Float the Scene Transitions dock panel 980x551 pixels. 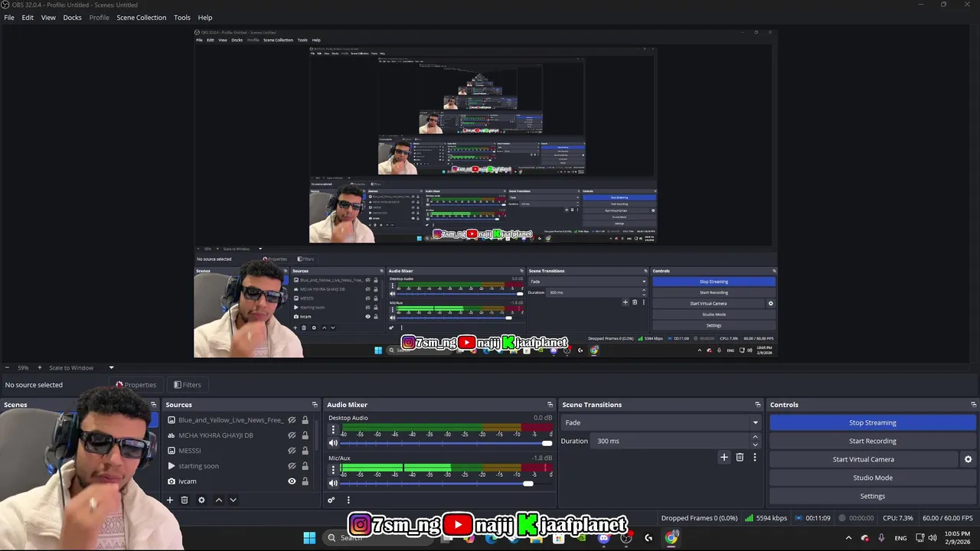point(758,405)
